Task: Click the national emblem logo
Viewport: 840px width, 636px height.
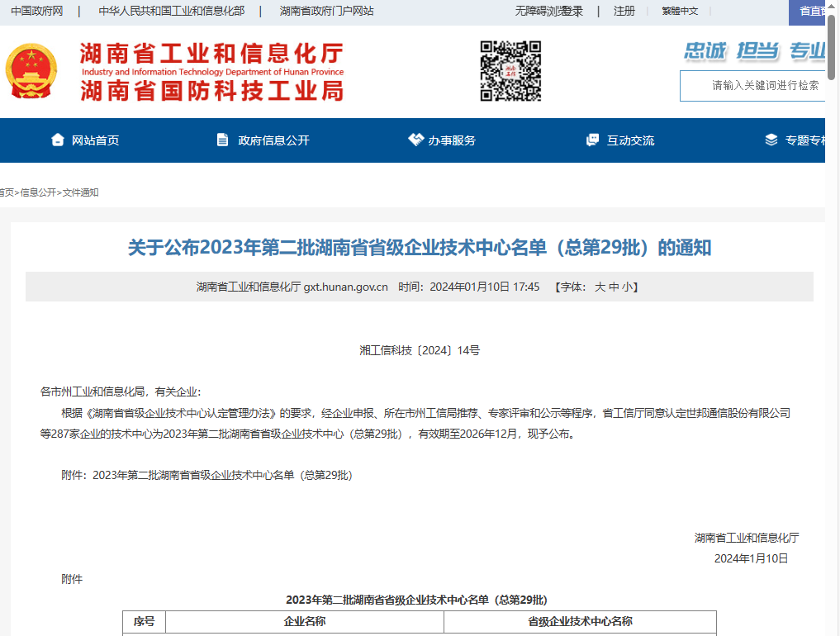Action: [x=31, y=72]
